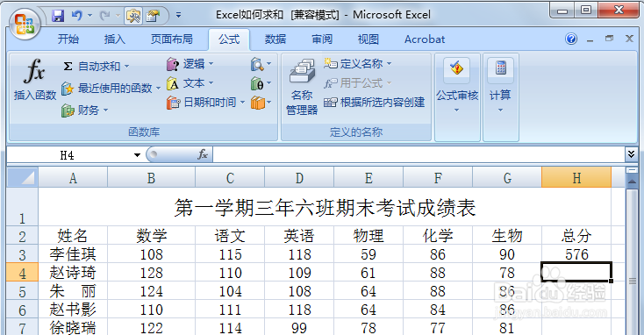
Task: Select row 4 header
Action: click(x=23, y=273)
